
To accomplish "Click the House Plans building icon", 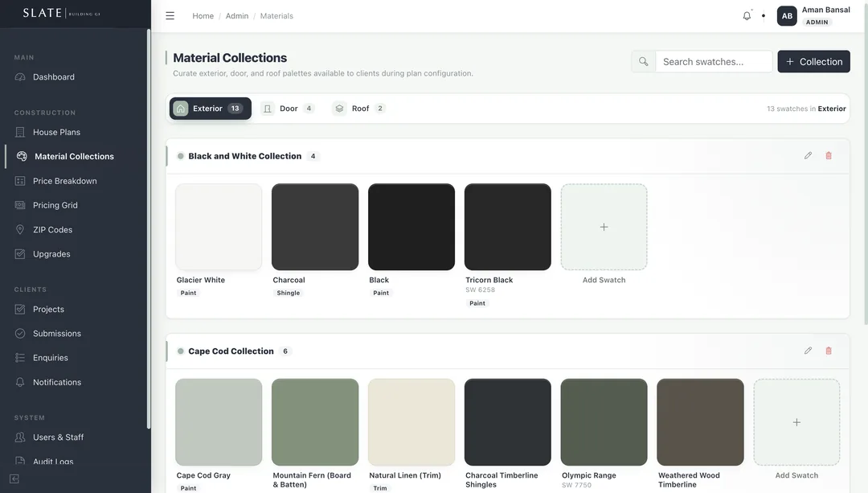I will coord(20,133).
